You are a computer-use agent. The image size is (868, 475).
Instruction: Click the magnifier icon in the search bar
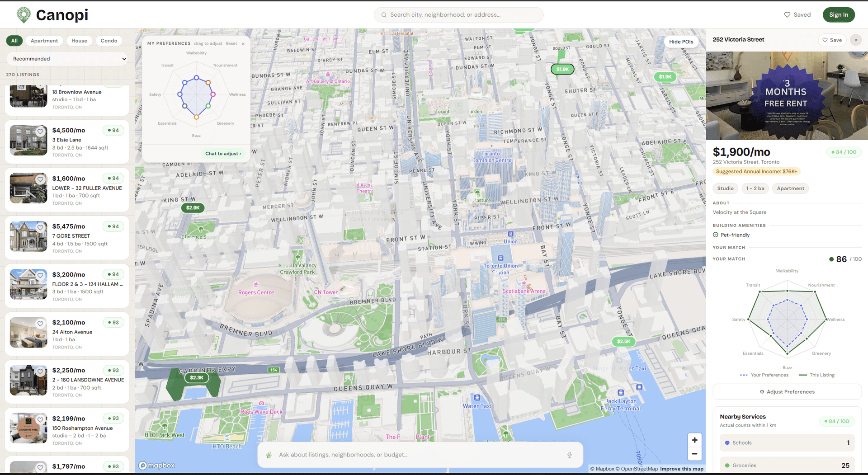coord(384,15)
